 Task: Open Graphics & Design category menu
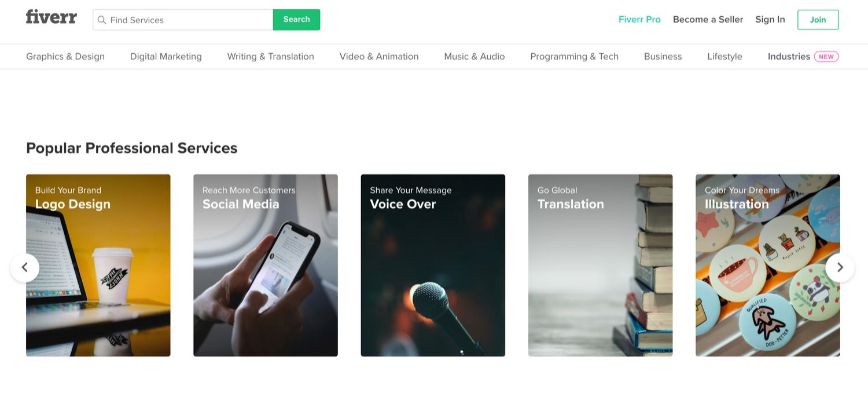[x=65, y=57]
